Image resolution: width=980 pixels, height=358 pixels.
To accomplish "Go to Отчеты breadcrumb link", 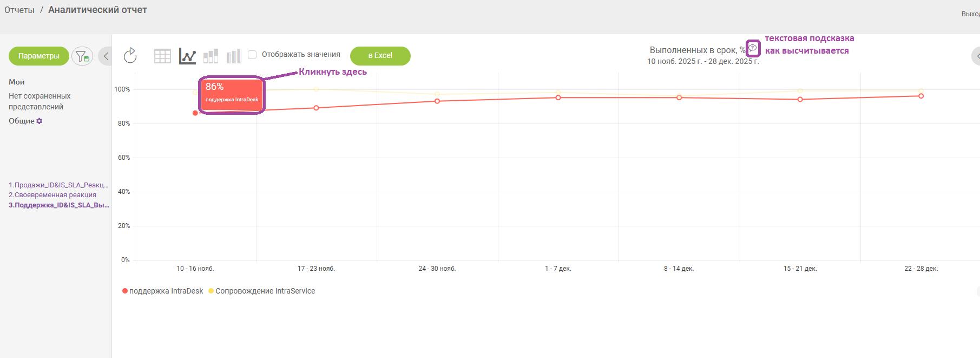I will [19, 10].
